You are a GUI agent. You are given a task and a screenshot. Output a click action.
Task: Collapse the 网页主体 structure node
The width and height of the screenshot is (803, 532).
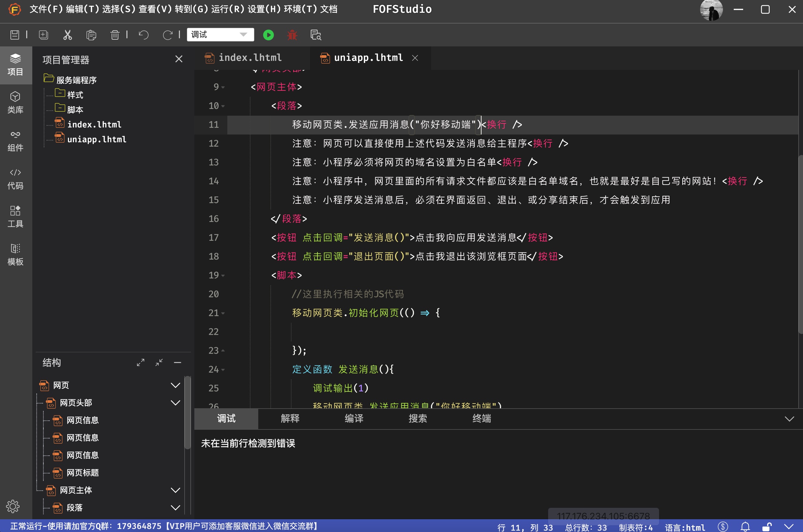(x=176, y=490)
